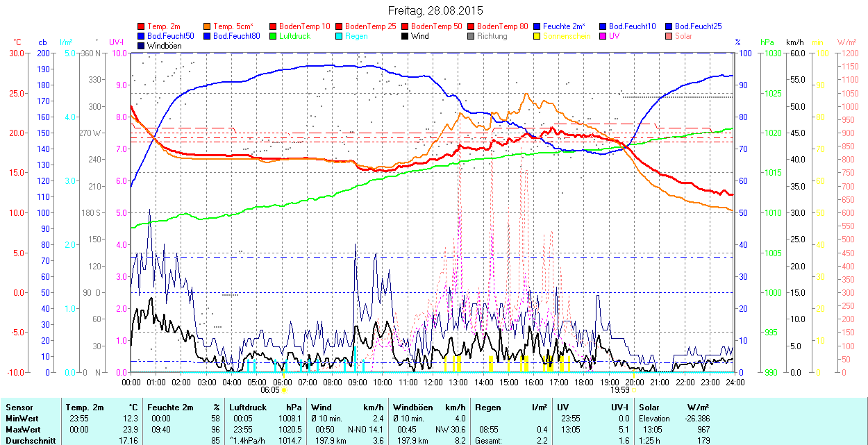Click the red Temp. 2m legend swatch
The image size is (868, 445).
pyautogui.click(x=142, y=26)
